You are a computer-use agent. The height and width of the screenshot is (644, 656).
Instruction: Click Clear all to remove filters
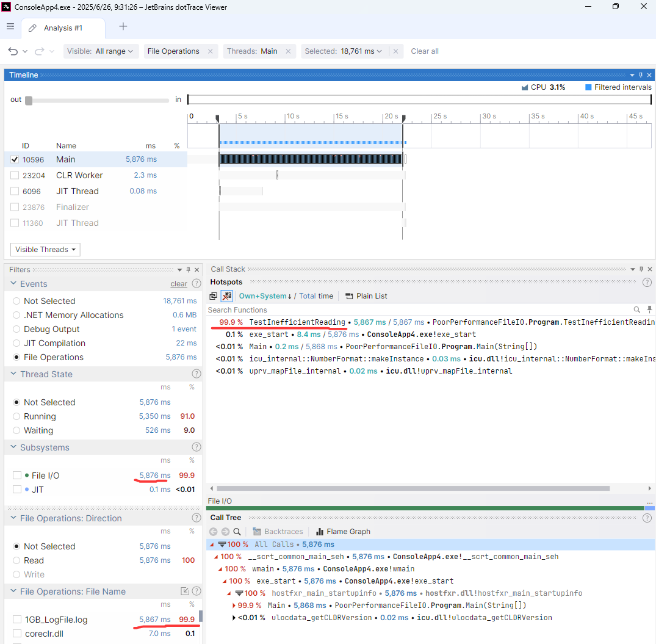click(425, 51)
